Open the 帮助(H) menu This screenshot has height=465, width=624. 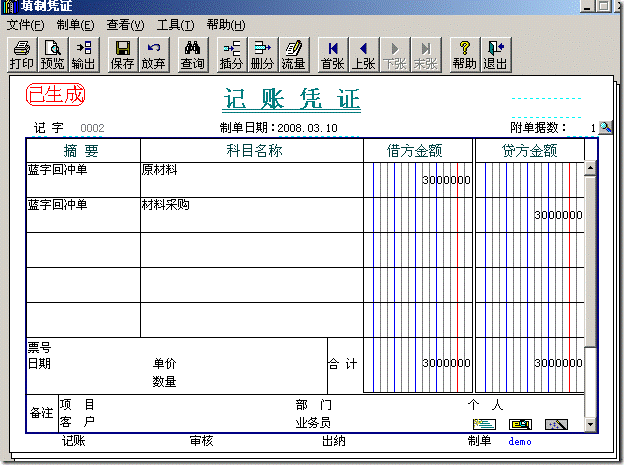click(x=226, y=25)
